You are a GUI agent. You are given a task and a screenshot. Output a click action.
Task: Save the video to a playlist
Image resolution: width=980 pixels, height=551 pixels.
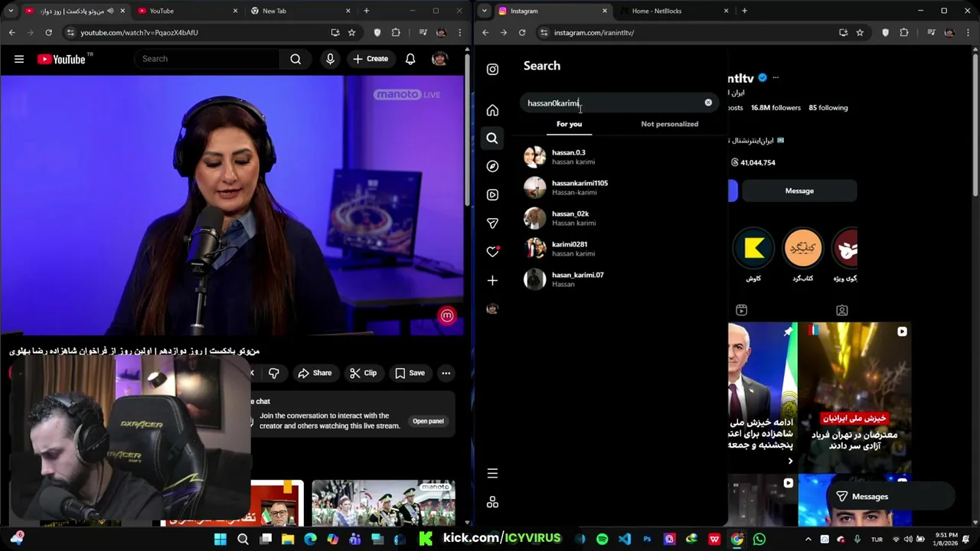tap(410, 373)
